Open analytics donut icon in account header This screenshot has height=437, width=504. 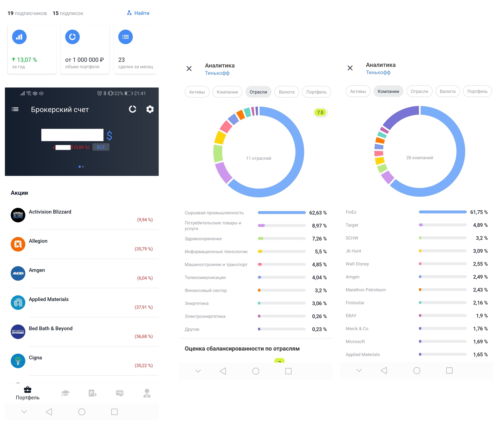[132, 109]
